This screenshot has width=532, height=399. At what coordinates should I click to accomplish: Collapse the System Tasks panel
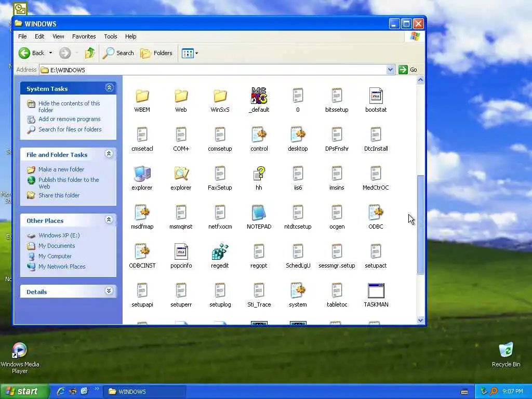point(109,88)
